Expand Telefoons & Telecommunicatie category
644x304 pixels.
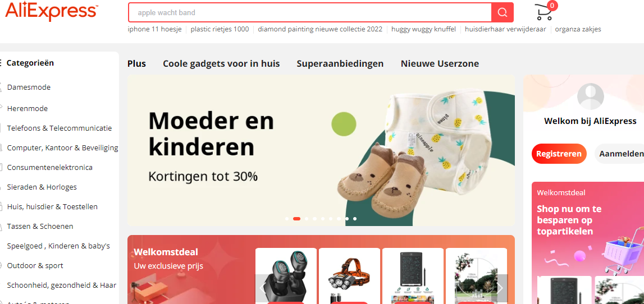click(59, 128)
